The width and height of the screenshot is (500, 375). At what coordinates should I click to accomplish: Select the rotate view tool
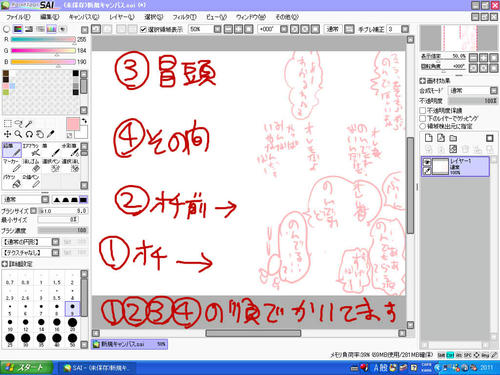pyautogui.click(x=29, y=134)
